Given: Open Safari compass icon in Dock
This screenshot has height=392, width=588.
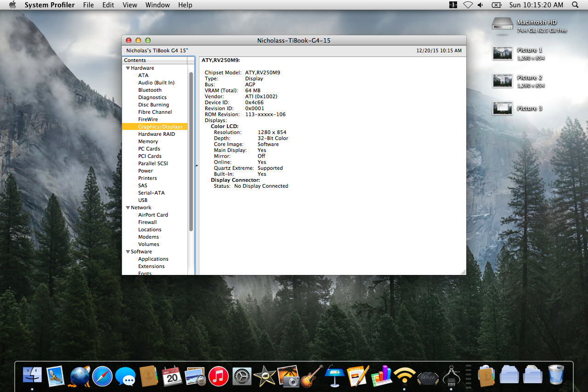Looking at the screenshot, I should [x=102, y=376].
